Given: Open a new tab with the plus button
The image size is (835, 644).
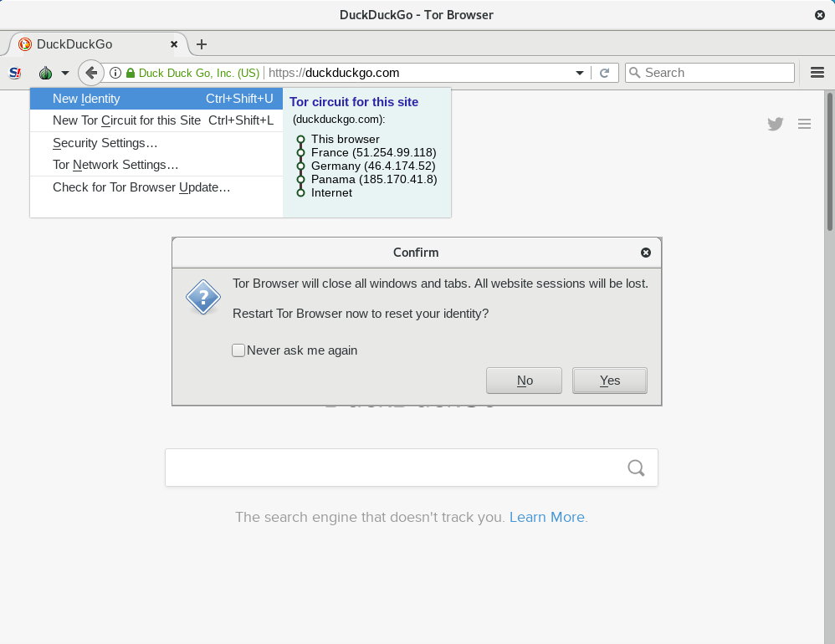Looking at the screenshot, I should 202,44.
